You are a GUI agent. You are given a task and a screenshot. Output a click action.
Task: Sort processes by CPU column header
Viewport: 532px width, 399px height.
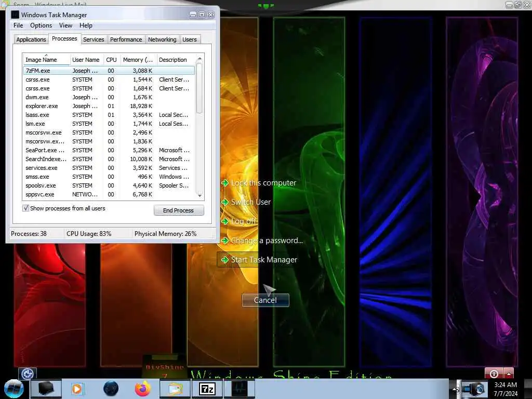click(x=111, y=60)
